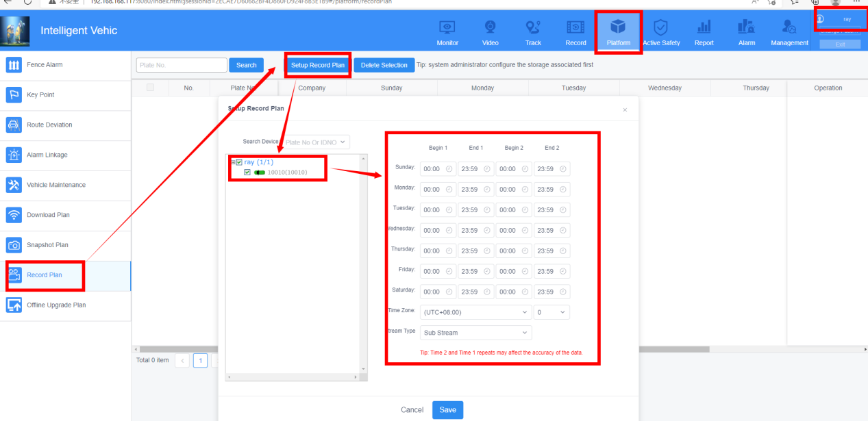Open the Search Device dropdown

click(316, 142)
